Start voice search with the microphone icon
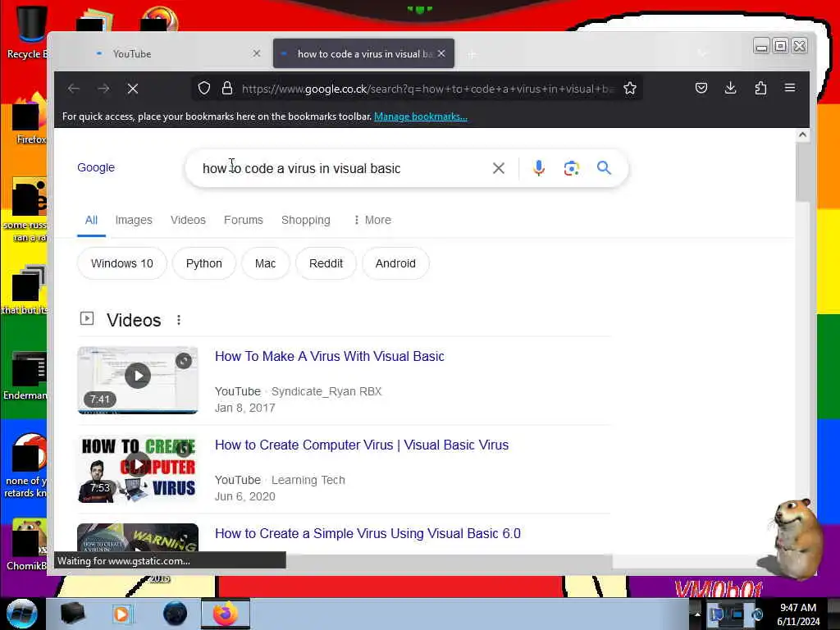This screenshot has width=840, height=630. click(538, 168)
